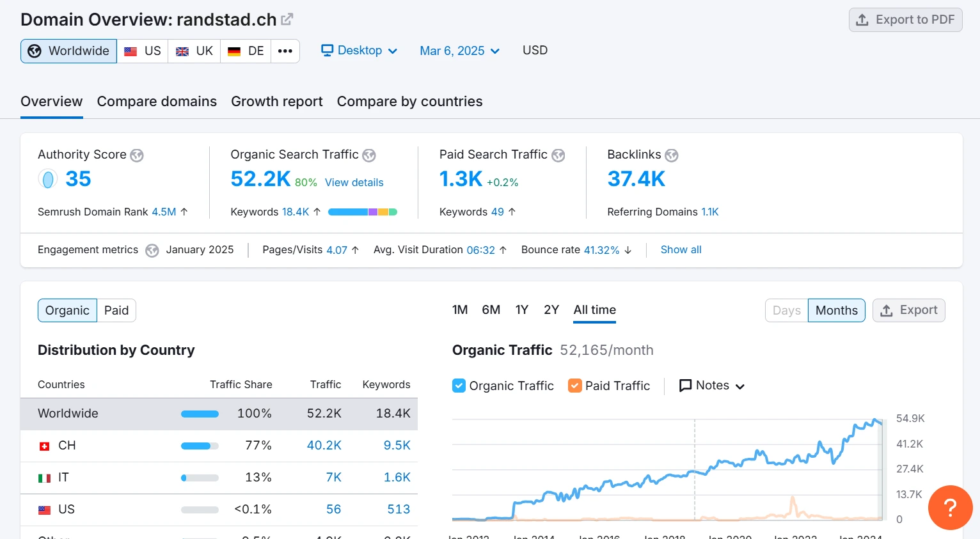The image size is (980, 539).
Task: Open randstad.ch external link icon
Action: [x=287, y=19]
